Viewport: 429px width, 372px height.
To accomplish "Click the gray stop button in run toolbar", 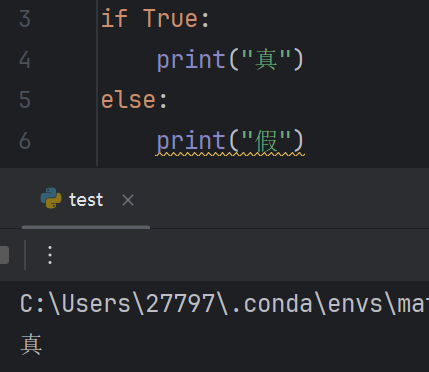I will [x=4, y=255].
